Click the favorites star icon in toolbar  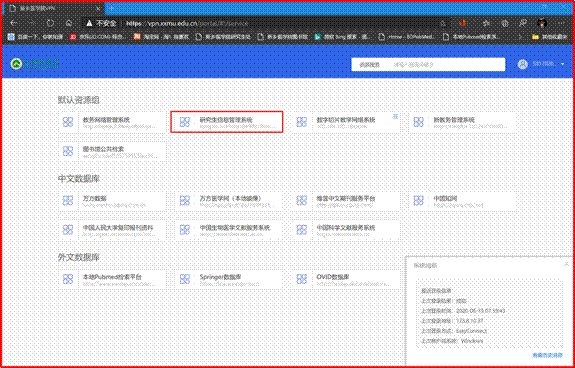[486, 23]
